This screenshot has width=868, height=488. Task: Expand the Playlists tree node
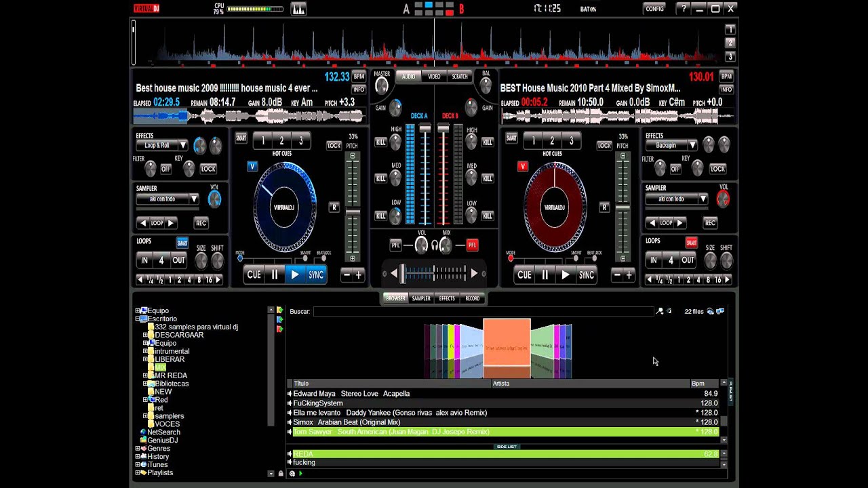[x=138, y=473]
